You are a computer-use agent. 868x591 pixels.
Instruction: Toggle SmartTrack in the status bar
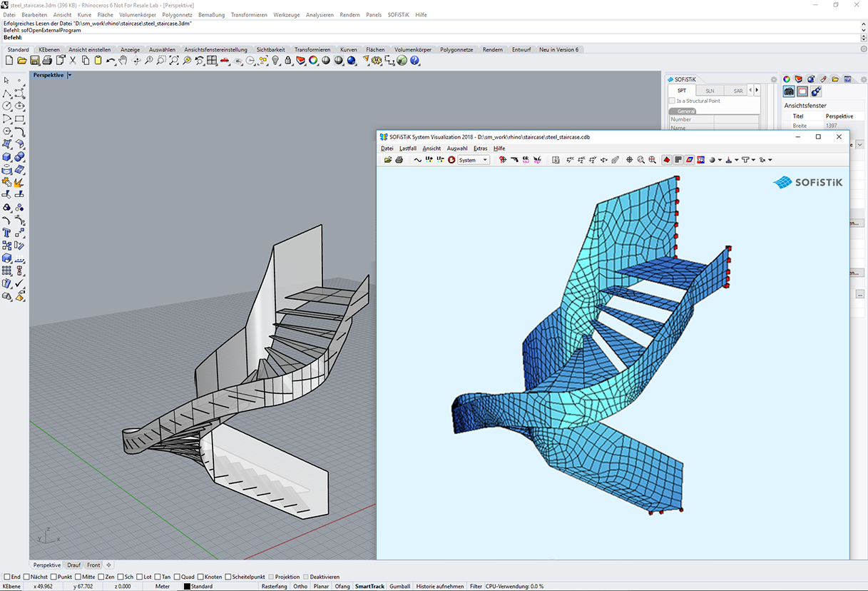[x=369, y=587]
